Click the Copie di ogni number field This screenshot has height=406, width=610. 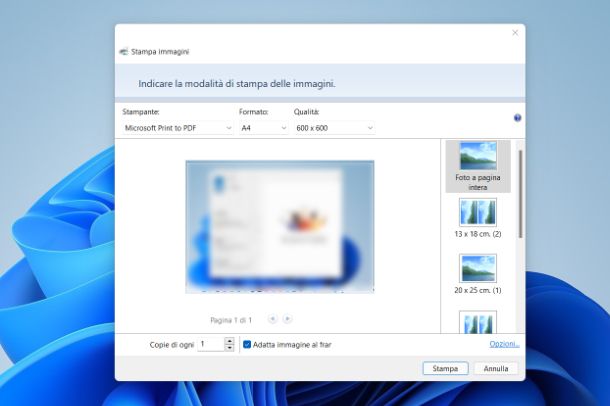coord(211,344)
